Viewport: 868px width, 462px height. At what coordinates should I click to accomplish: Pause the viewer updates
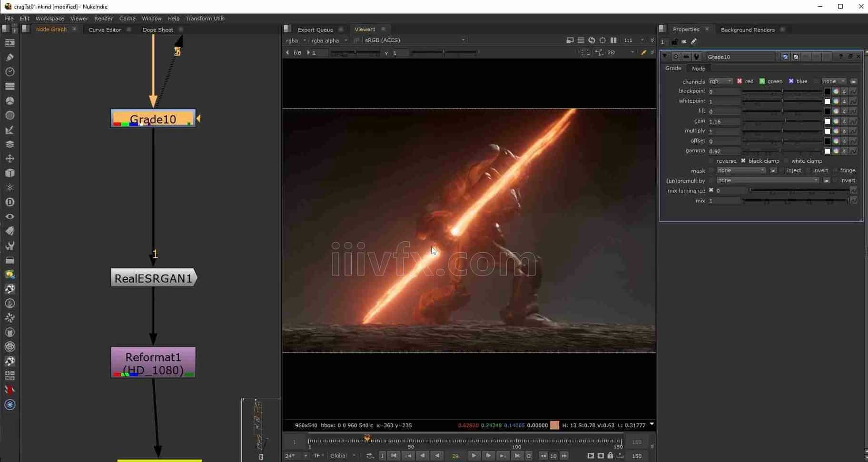(x=613, y=40)
